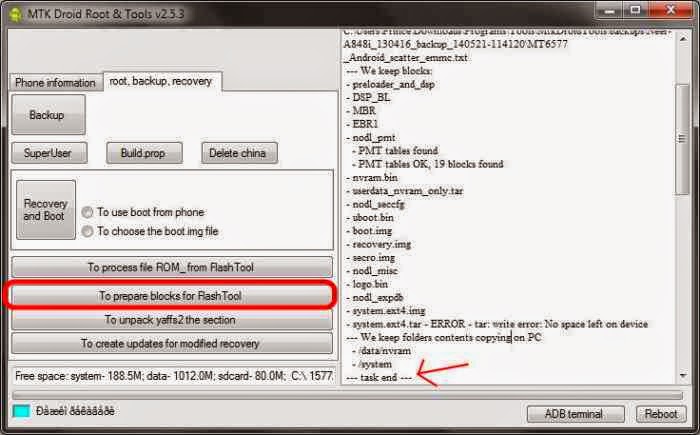Click log line 'boot.img'
Viewport: 700px width, 435px height.
pos(369,231)
